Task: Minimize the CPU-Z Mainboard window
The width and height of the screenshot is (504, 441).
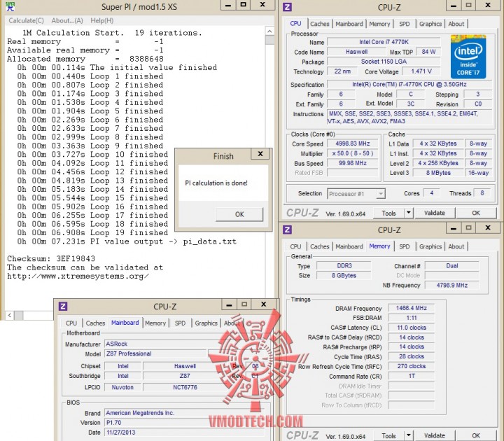Action: 229,304
